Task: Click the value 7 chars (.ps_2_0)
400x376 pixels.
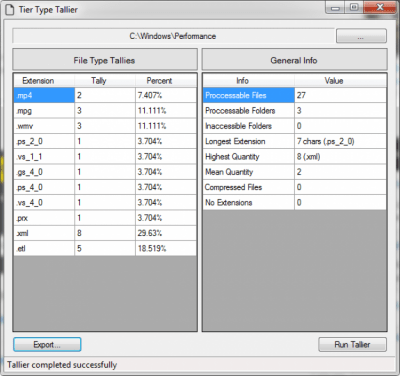Action: pos(340,141)
